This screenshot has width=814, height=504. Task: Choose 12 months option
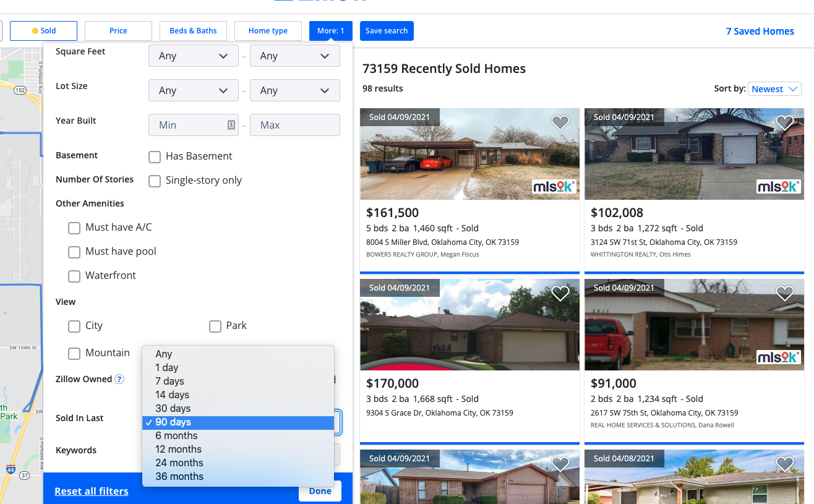[x=238, y=449]
